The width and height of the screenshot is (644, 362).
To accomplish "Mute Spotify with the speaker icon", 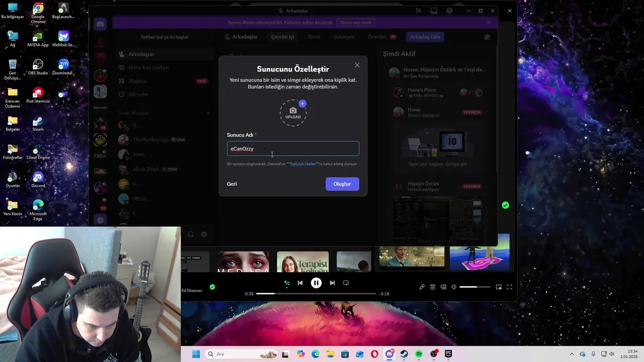I will click(x=454, y=287).
